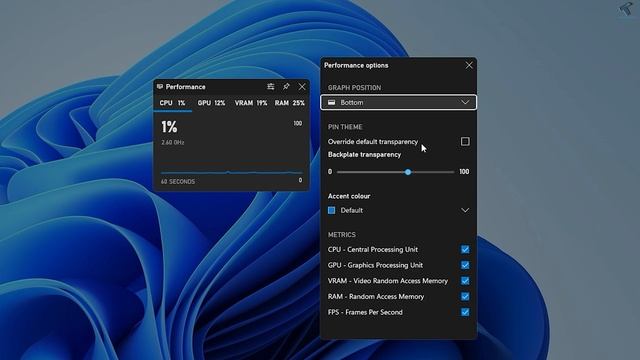The height and width of the screenshot is (360, 640).
Task: Click the Backplate transparency slider handle
Action: click(408, 172)
